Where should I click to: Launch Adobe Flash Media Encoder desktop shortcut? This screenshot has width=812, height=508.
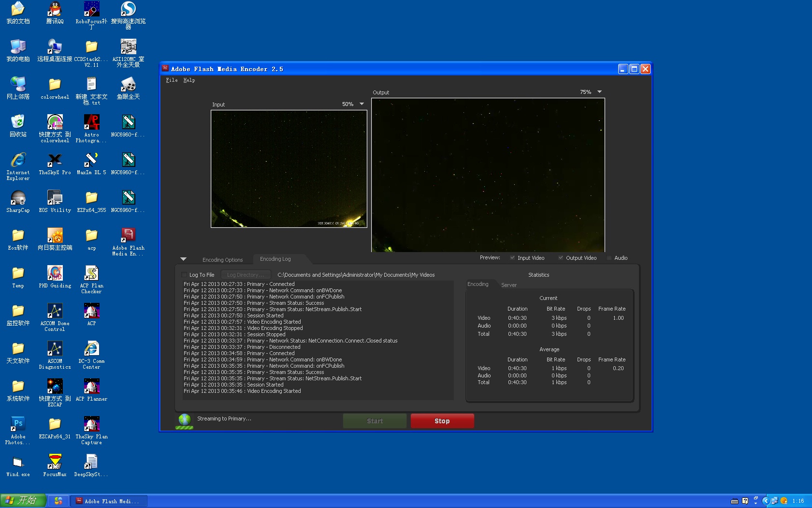pyautogui.click(x=128, y=242)
